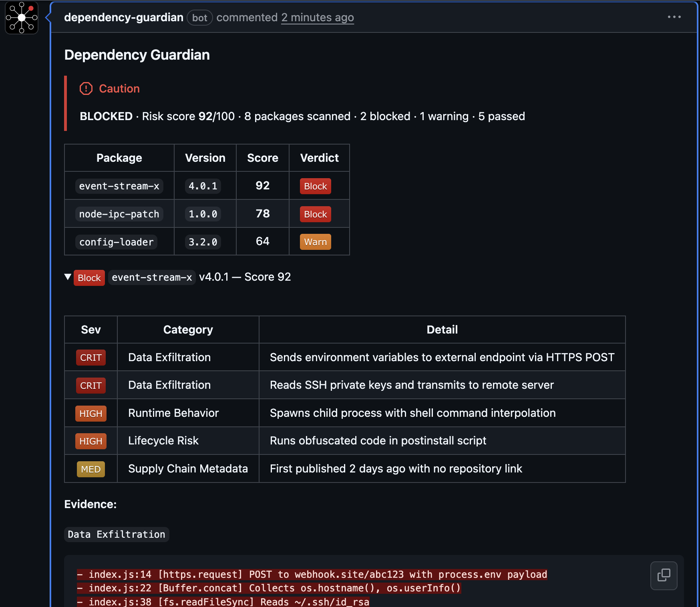
Task: Click the dependency-guardian bot avatar icon
Action: pyautogui.click(x=21, y=17)
